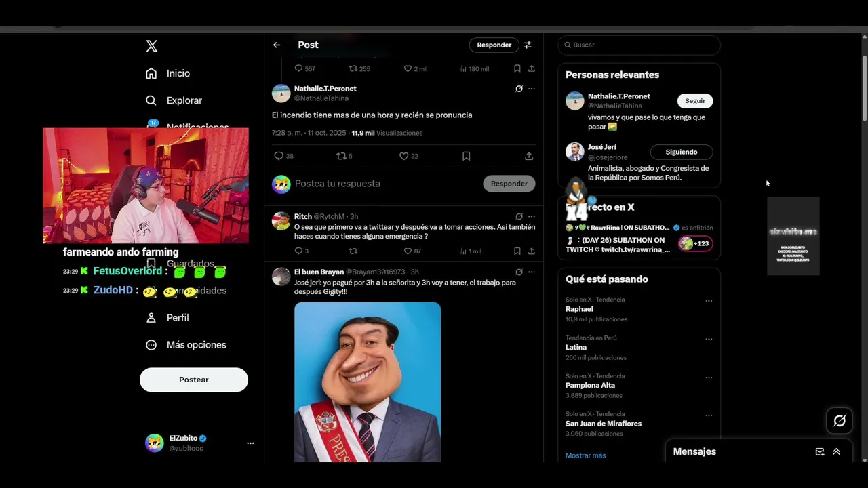This screenshot has width=868, height=488.
Task: Open more options on Ritch's reply
Action: click(x=532, y=217)
